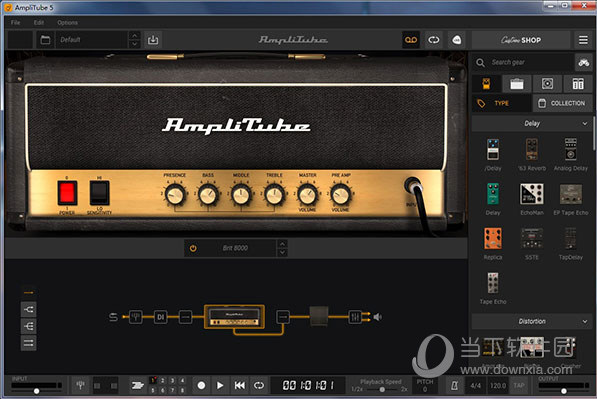Click the TAP tempo button
The height and width of the screenshot is (399, 597).
click(519, 386)
